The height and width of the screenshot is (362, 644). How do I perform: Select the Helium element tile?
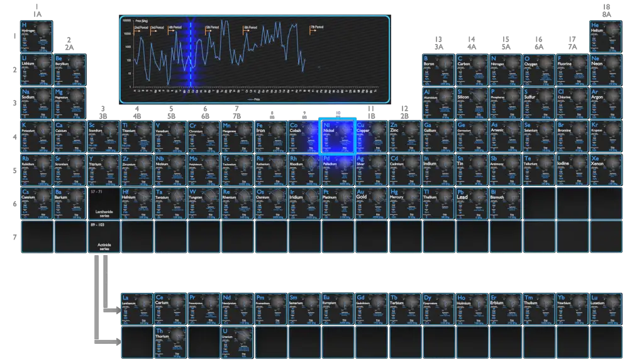click(606, 36)
